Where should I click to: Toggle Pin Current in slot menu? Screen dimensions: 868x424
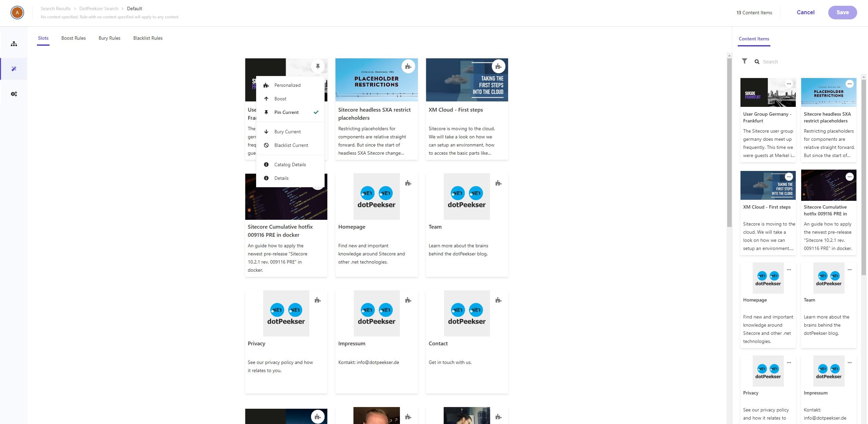pyautogui.click(x=290, y=112)
